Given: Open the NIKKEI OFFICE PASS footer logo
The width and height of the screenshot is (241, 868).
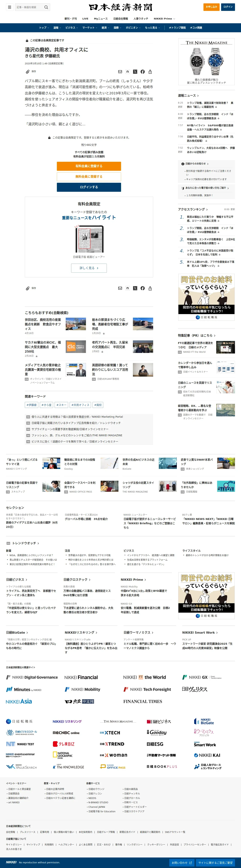Looking at the screenshot, I should [x=113, y=766].
